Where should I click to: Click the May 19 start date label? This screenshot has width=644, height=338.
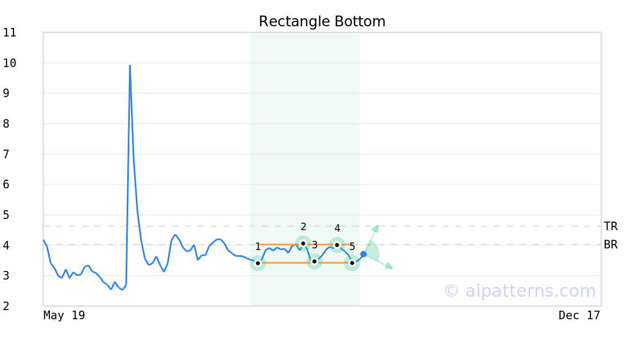click(64, 315)
